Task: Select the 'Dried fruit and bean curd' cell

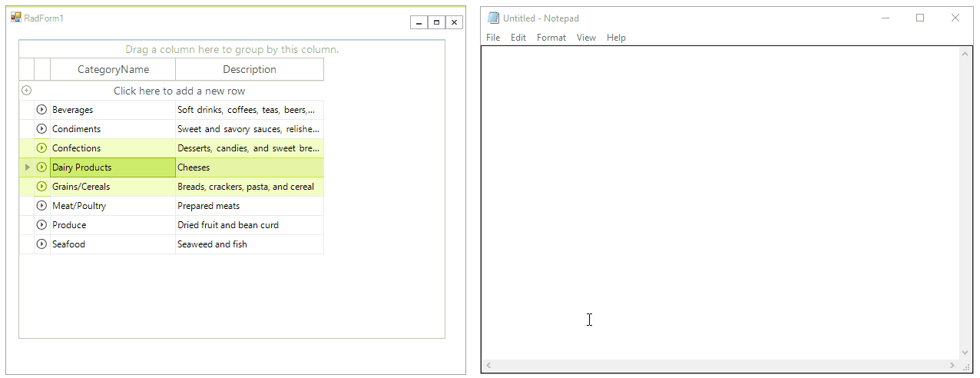Action: [250, 225]
